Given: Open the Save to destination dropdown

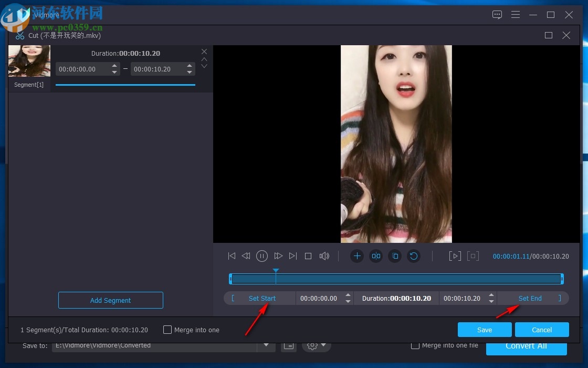Looking at the screenshot, I should tap(266, 345).
